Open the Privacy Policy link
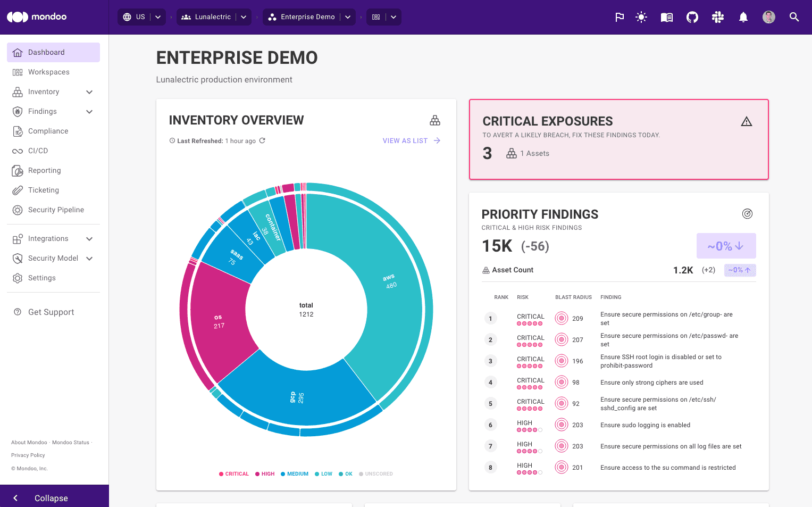The width and height of the screenshot is (812, 507). coord(28,455)
